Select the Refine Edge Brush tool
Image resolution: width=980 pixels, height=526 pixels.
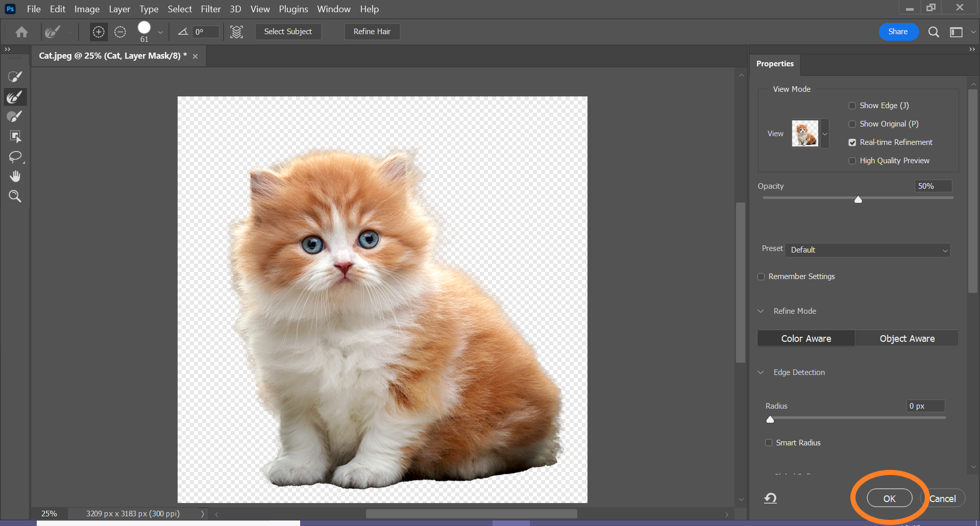click(x=15, y=96)
